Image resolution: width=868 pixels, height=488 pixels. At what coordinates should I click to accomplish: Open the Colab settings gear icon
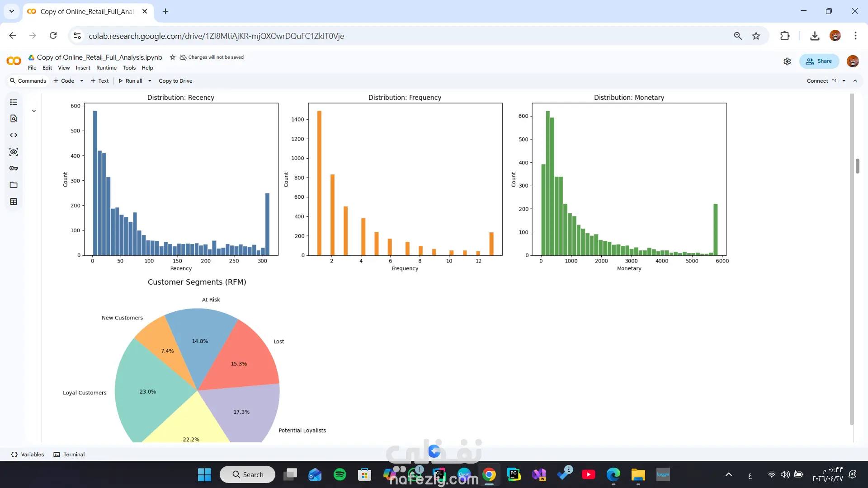tap(787, 61)
